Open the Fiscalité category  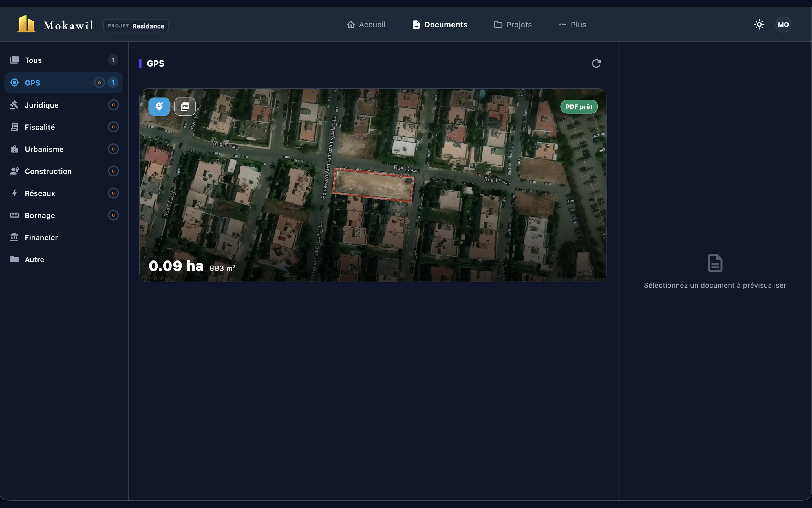point(63,127)
